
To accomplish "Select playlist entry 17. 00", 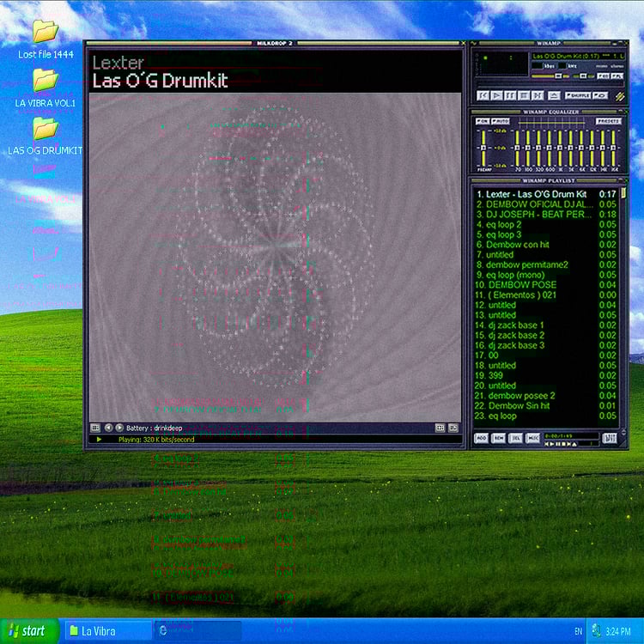I will tap(546, 355).
